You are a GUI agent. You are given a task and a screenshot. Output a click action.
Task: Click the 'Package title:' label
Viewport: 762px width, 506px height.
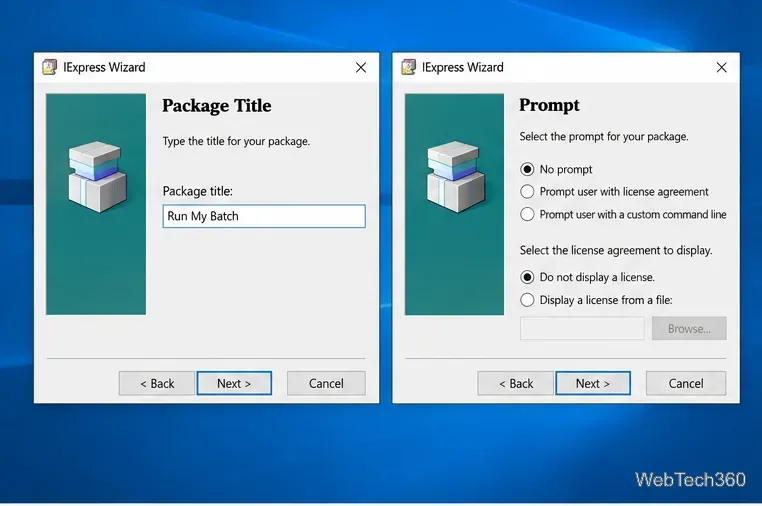pos(198,192)
